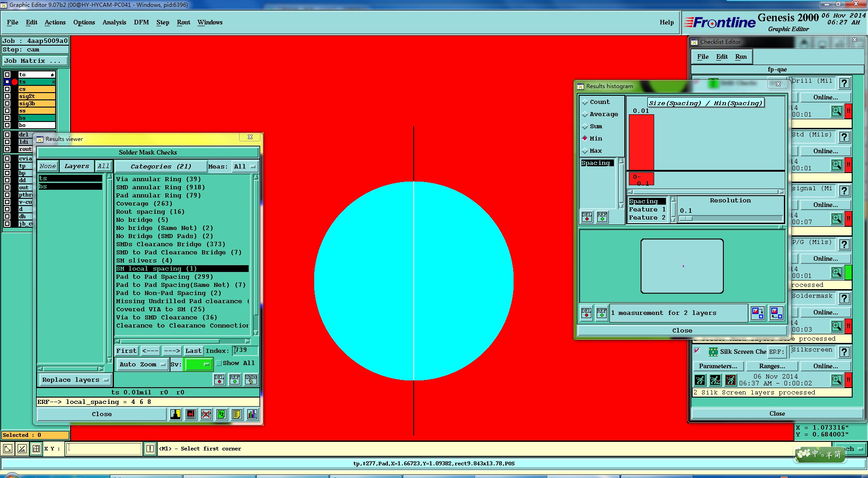This screenshot has height=478, width=868.
Task: Toggle visibility box of the 'to' layer
Action: pos(7,75)
